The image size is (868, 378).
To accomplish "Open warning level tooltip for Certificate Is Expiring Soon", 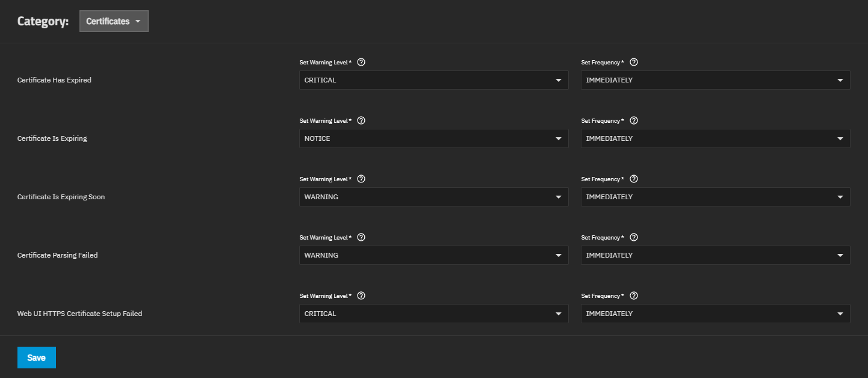I will point(361,179).
